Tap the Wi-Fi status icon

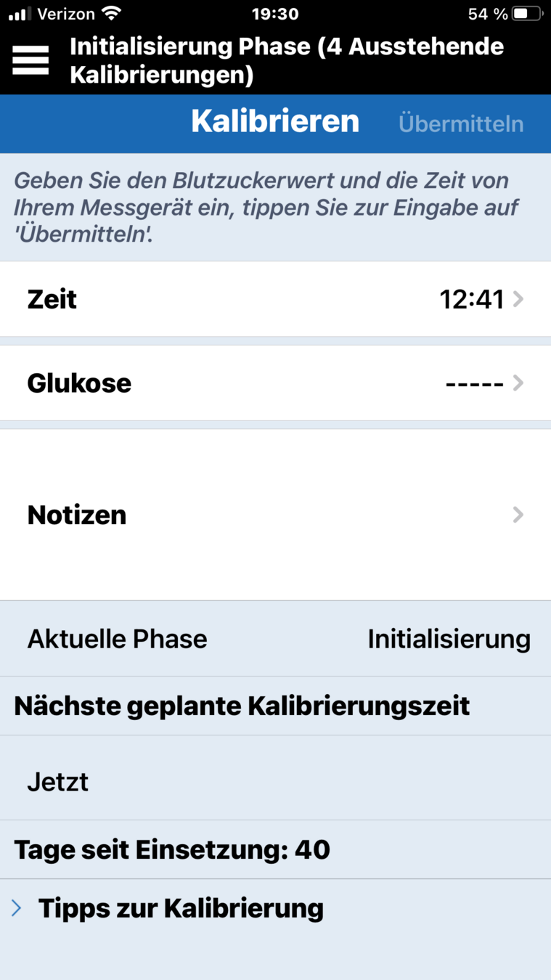pos(111,14)
